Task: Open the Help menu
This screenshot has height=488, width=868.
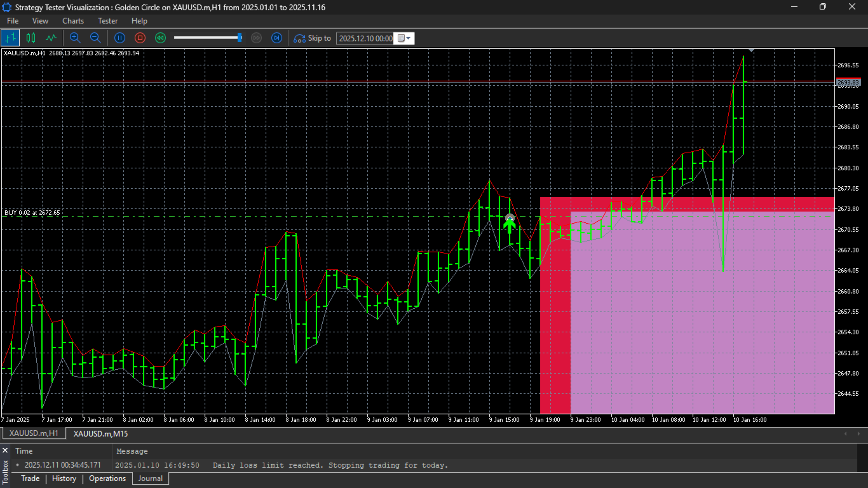Action: click(139, 21)
